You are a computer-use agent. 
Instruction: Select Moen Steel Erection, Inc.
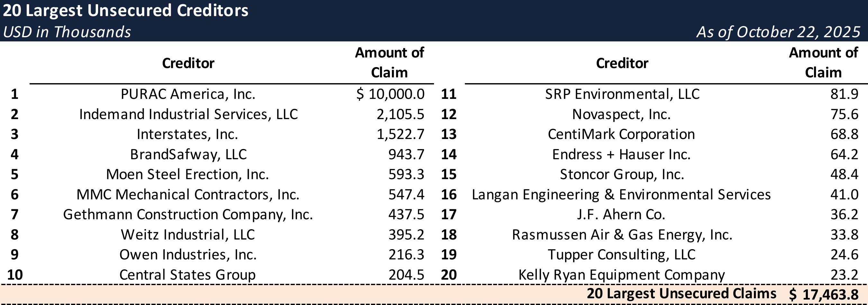[x=187, y=174]
